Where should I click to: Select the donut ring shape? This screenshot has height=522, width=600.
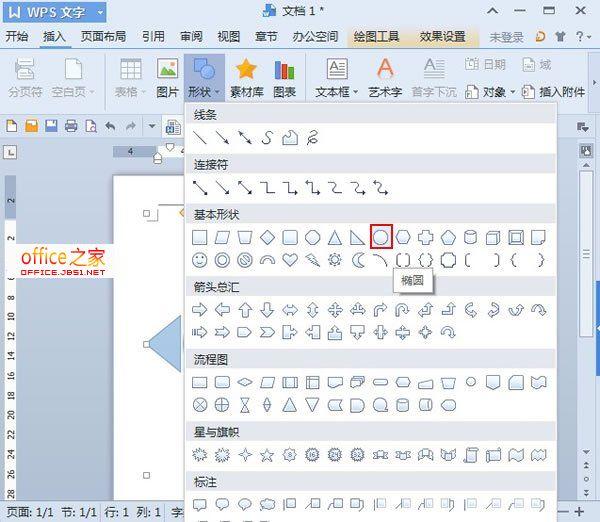[222, 260]
